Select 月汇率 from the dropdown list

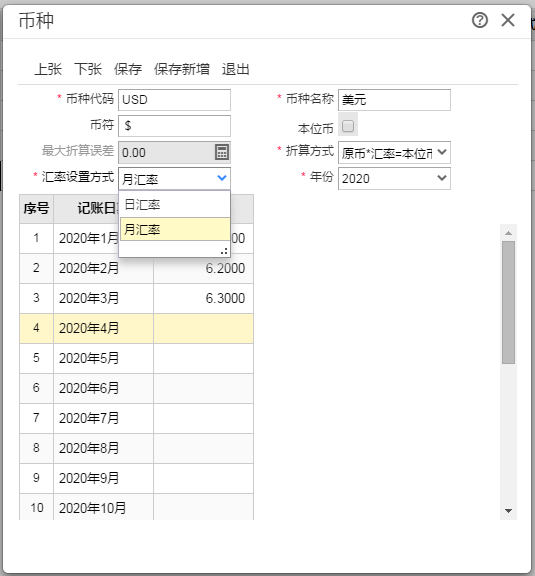pos(175,229)
